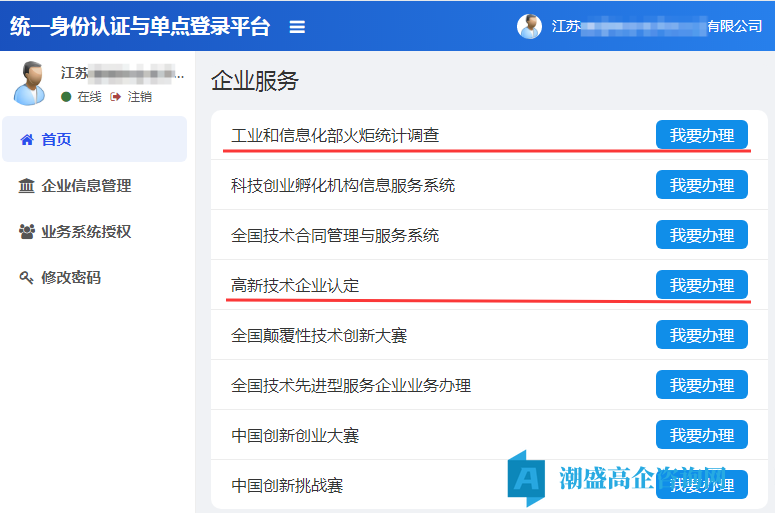Open the 首页 sidebar menu item

(56, 140)
